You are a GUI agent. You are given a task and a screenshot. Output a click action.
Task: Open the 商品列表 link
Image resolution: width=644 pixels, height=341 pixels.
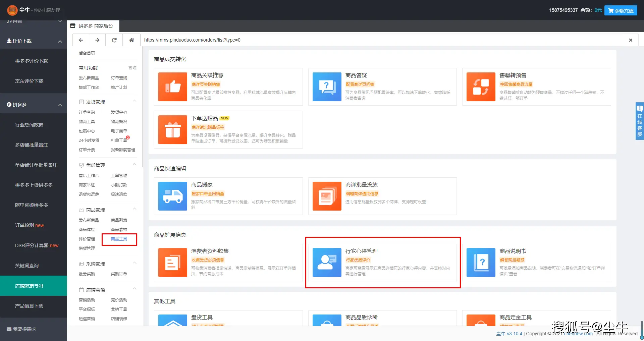119,220
